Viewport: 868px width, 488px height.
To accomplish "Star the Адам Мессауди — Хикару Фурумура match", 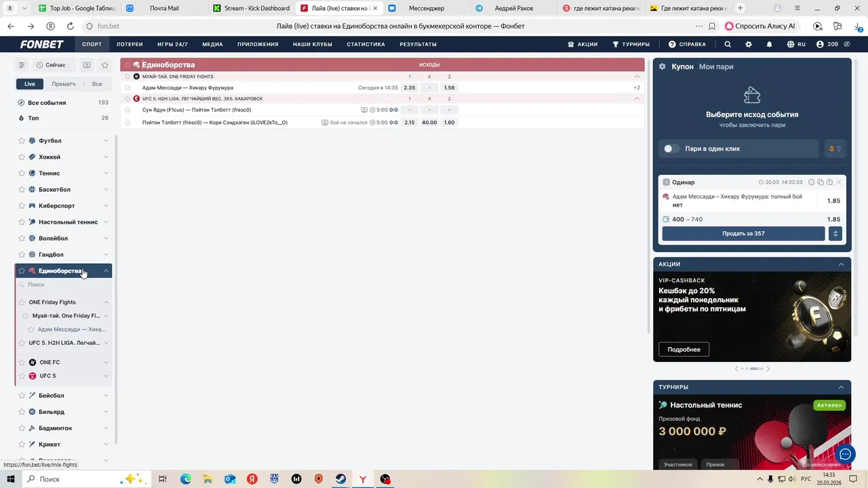I will tap(127, 88).
